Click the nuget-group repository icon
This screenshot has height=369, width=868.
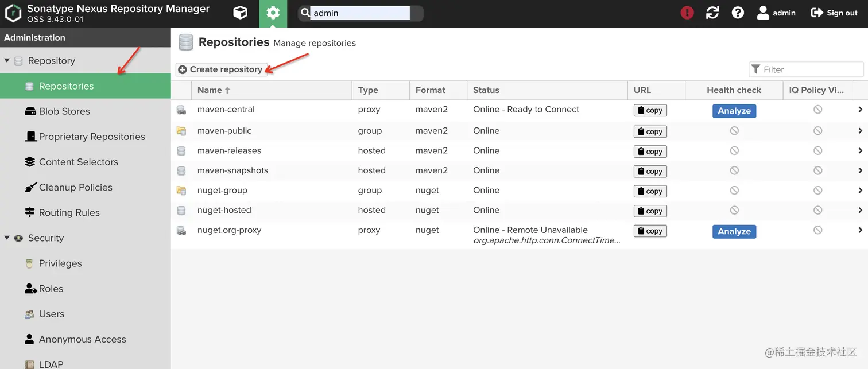click(x=181, y=191)
